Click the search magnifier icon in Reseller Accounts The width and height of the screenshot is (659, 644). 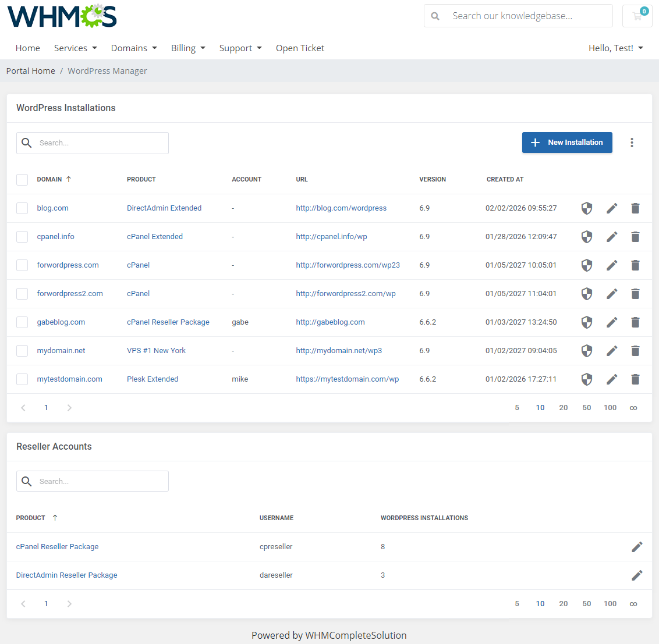(x=26, y=481)
